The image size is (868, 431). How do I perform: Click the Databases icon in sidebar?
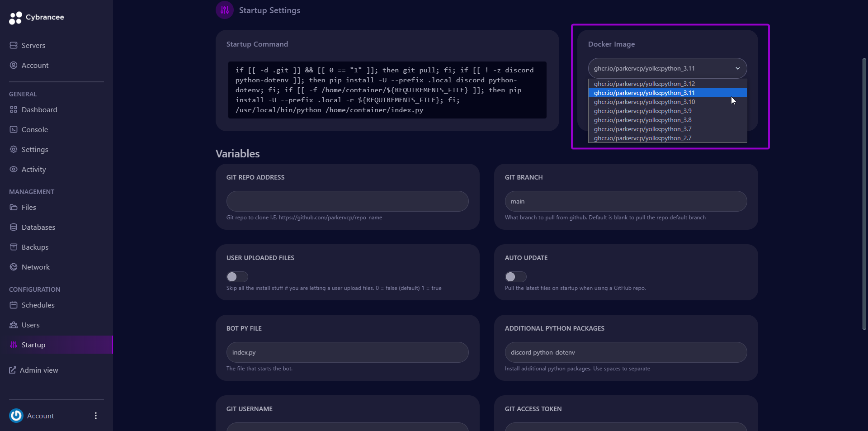point(14,227)
